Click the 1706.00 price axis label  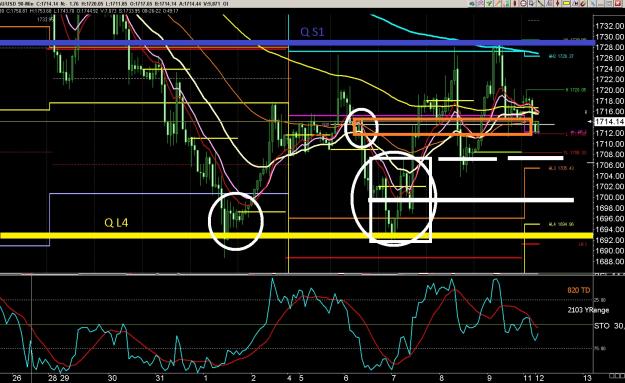[609, 165]
